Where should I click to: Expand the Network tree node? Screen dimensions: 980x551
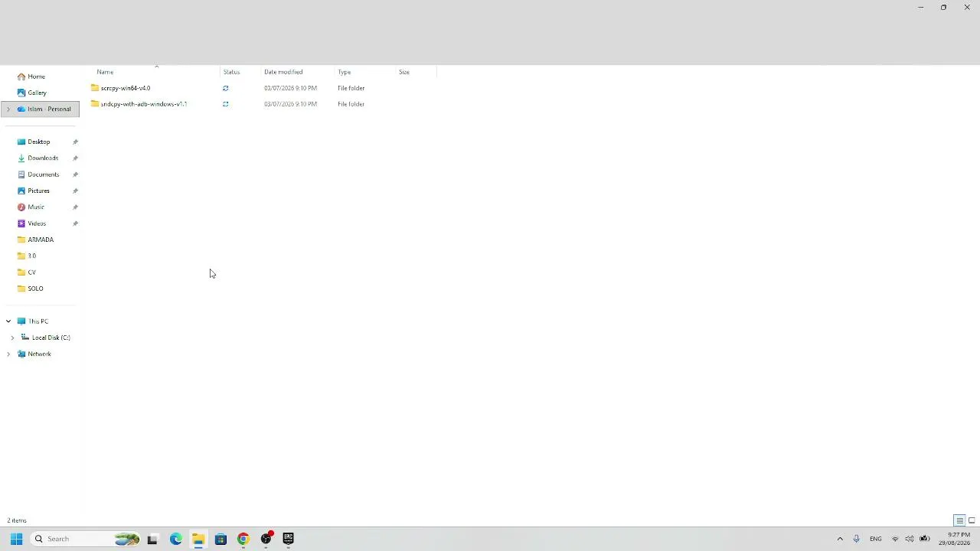[8, 354]
